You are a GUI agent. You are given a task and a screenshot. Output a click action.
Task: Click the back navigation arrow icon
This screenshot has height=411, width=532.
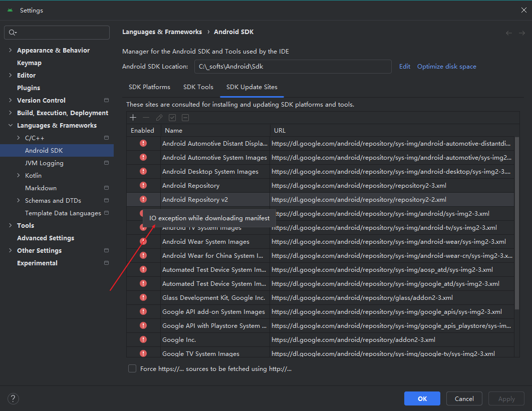[509, 33]
